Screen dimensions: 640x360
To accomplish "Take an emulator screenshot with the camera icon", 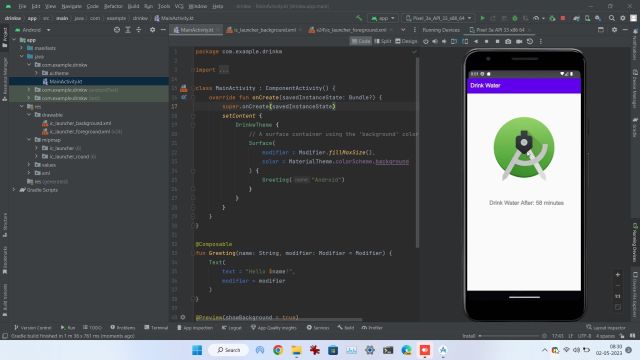I will (508, 41).
